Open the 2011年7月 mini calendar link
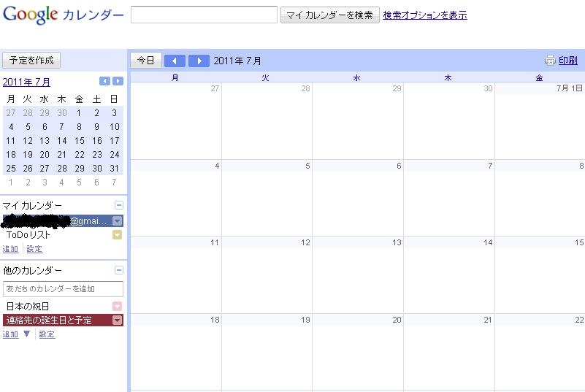The height and width of the screenshot is (392, 585). tap(26, 82)
